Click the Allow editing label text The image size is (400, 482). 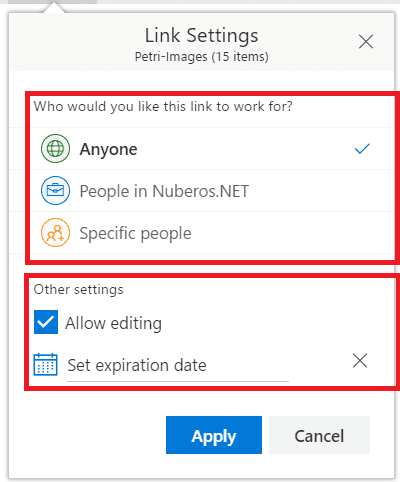[x=114, y=323]
